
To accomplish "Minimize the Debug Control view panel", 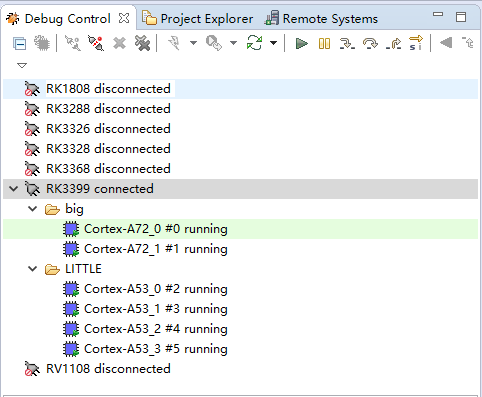I will [x=438, y=14].
